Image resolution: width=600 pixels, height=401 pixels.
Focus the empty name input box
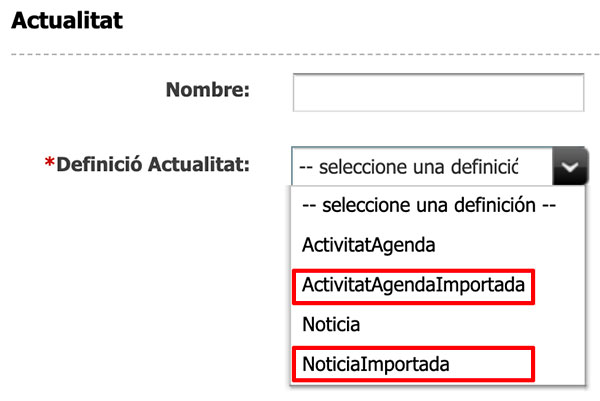pos(437,92)
